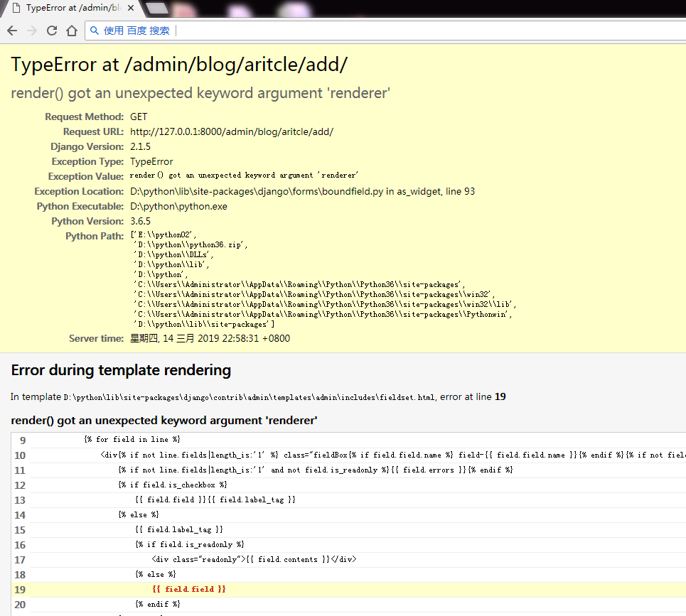Click the Error during template rendering heading
686x616 pixels.
click(119, 370)
